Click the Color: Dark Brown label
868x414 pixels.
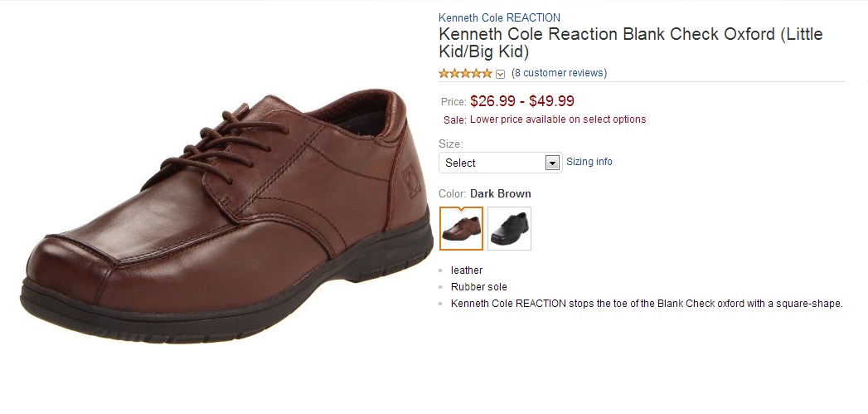(x=485, y=194)
